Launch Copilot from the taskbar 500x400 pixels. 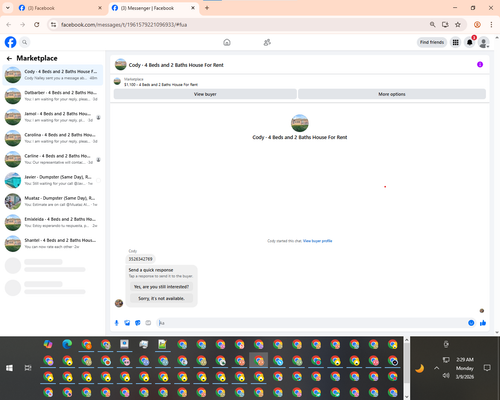pyautogui.click(x=48, y=344)
